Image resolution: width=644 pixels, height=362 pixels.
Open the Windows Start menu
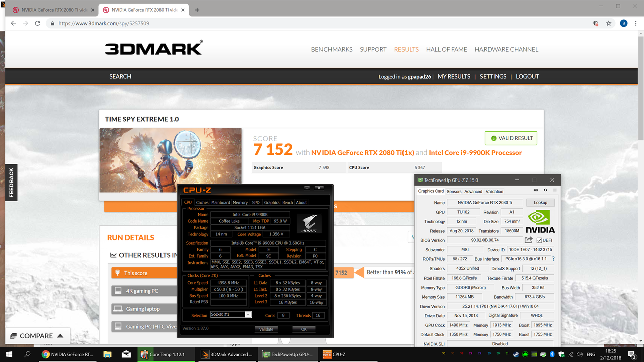(x=10, y=354)
